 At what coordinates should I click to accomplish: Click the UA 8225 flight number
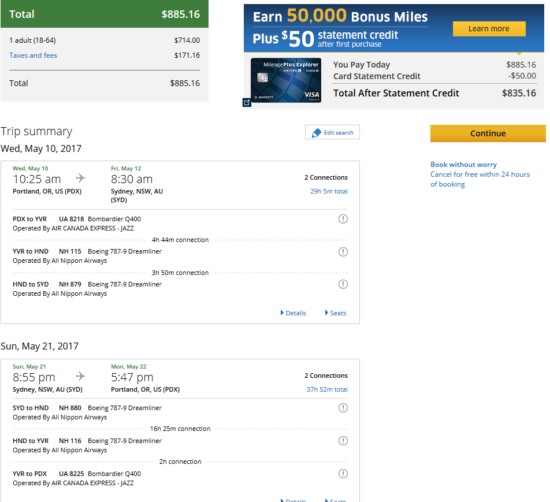tap(71, 474)
